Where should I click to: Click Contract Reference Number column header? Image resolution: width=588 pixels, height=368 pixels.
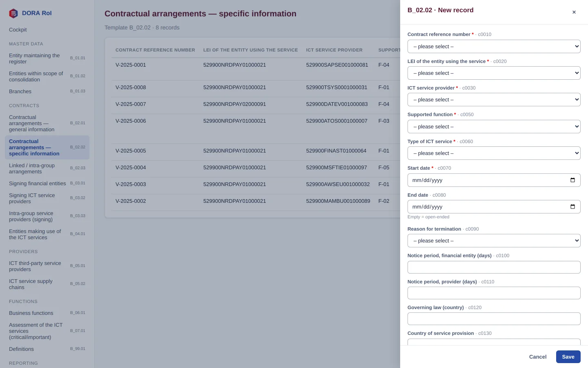(x=155, y=50)
